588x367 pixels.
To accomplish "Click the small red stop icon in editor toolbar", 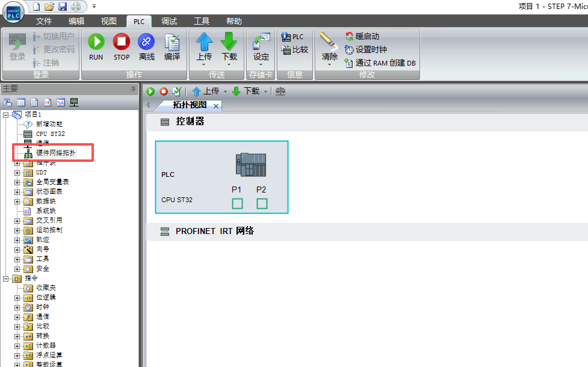I will tap(164, 91).
